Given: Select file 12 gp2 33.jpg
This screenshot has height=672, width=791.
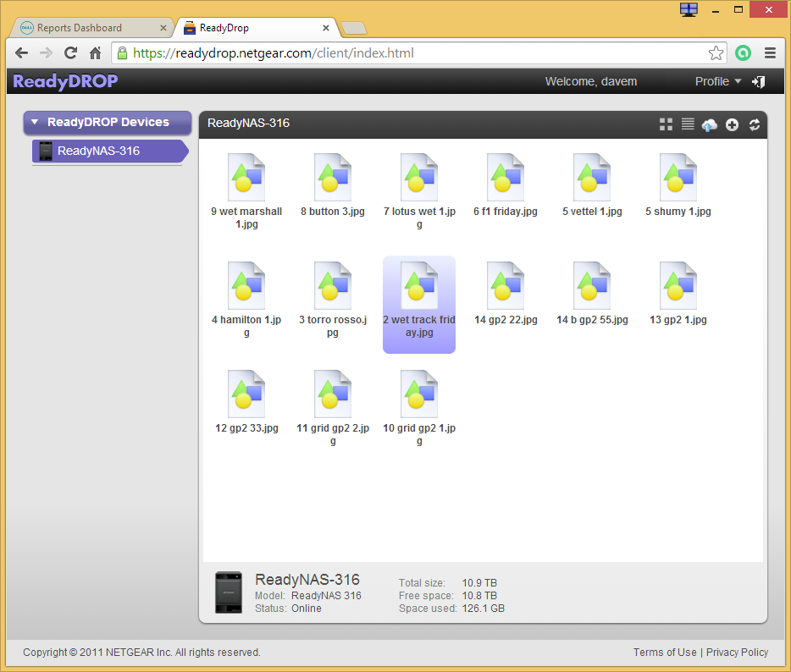Looking at the screenshot, I should point(246,402).
